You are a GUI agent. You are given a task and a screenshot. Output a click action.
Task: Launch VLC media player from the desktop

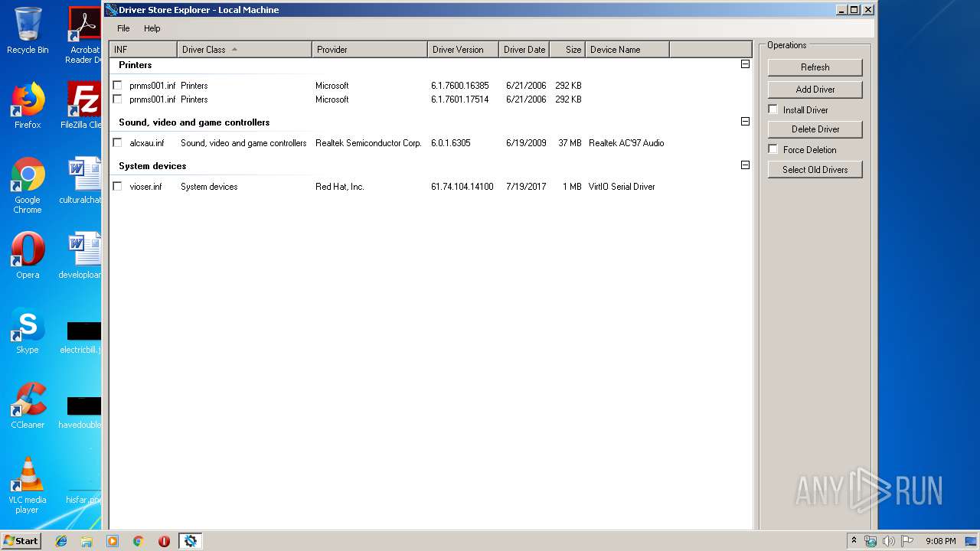[28, 485]
